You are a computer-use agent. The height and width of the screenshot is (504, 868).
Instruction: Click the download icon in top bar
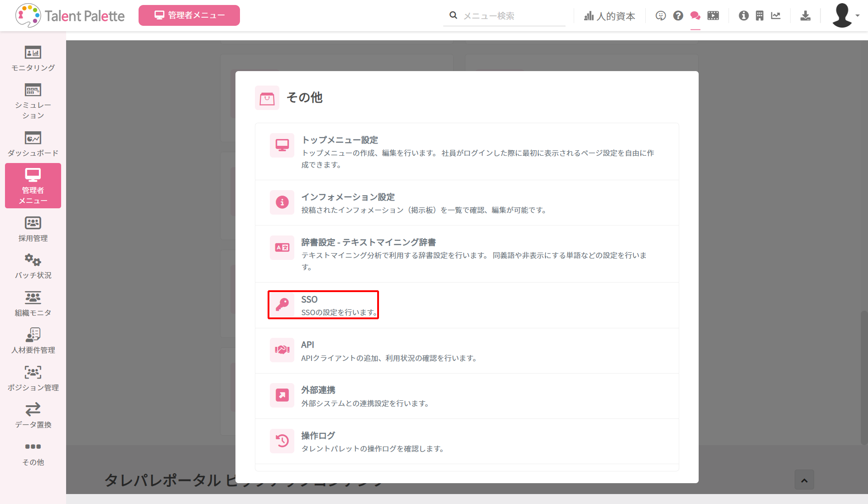pyautogui.click(x=805, y=16)
